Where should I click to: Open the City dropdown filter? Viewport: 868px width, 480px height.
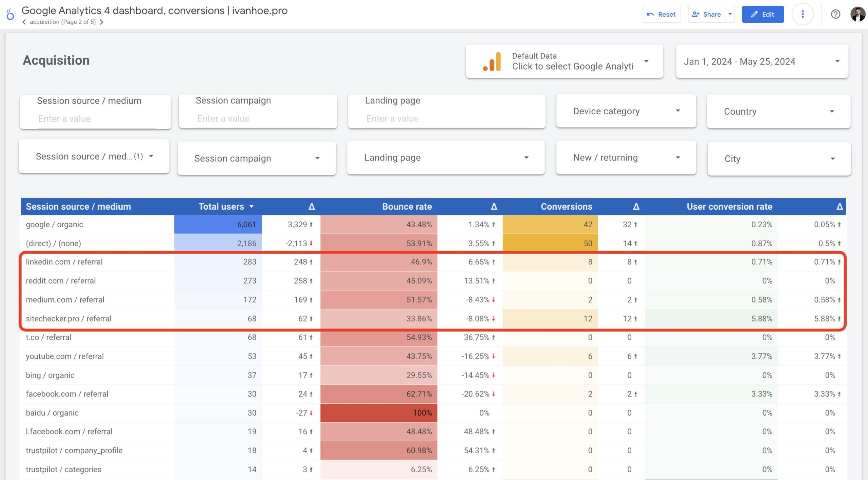pos(779,158)
